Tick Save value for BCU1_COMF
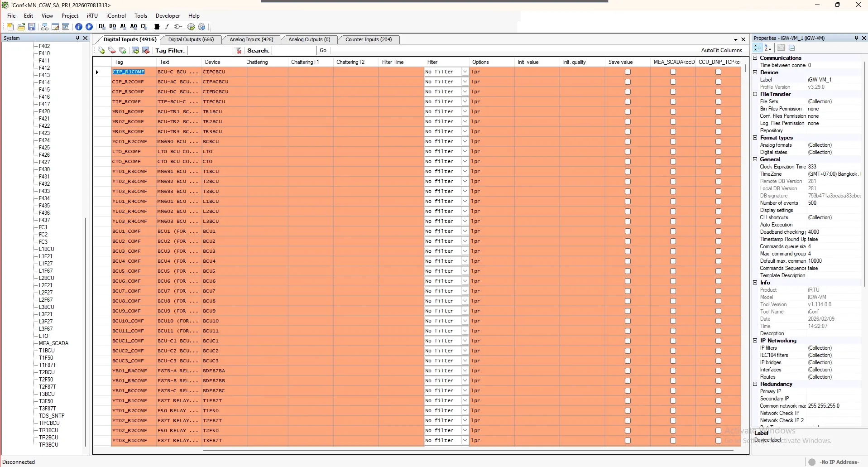This screenshot has height=467, width=868. click(x=628, y=231)
